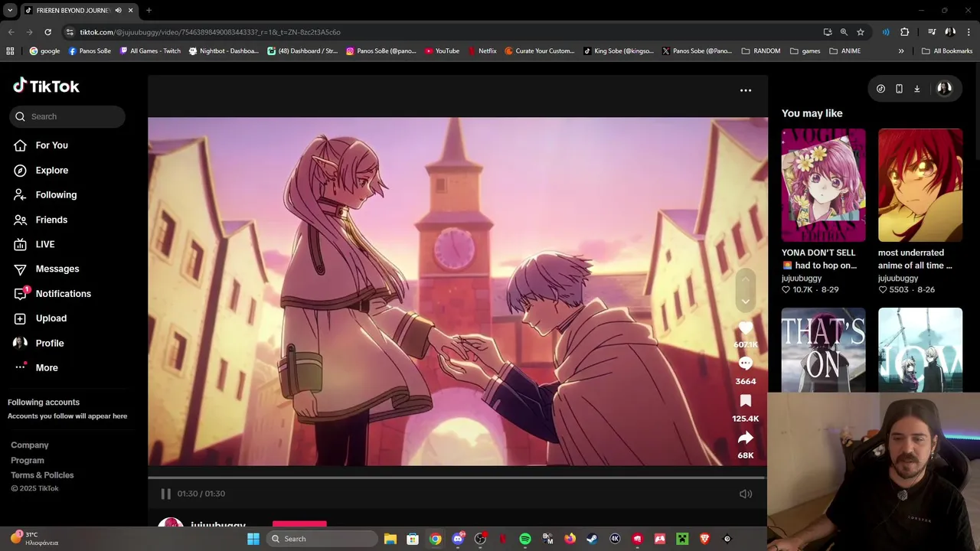Go to the previous video with the up chevron
The height and width of the screenshot is (551, 980).
745,280
